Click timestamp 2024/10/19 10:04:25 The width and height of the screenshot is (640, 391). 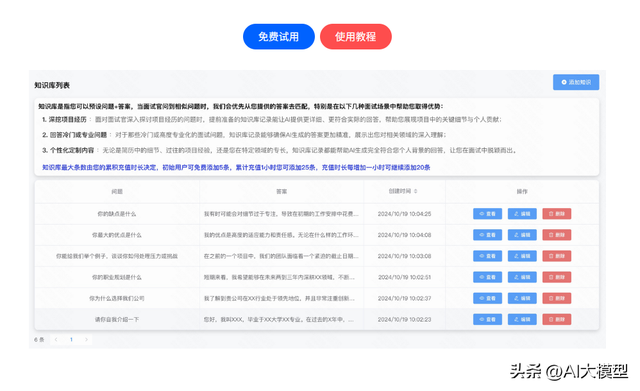click(404, 214)
